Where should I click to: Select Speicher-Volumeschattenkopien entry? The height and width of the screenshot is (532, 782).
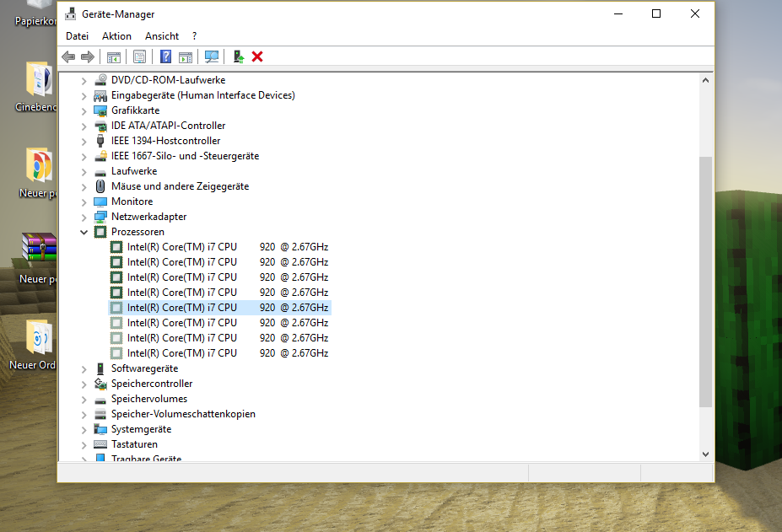click(183, 414)
